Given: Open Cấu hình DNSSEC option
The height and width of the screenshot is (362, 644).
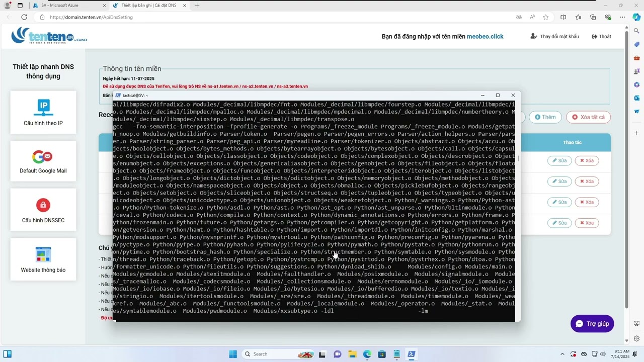Looking at the screenshot, I should tap(43, 210).
